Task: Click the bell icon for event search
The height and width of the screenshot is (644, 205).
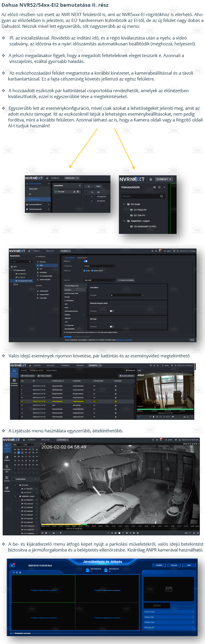Action: click(x=7, y=467)
